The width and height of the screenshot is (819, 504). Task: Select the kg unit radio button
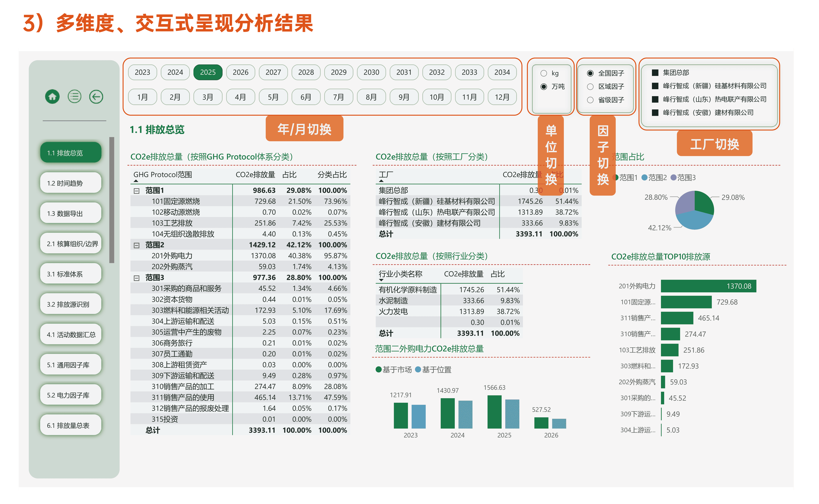tap(544, 73)
